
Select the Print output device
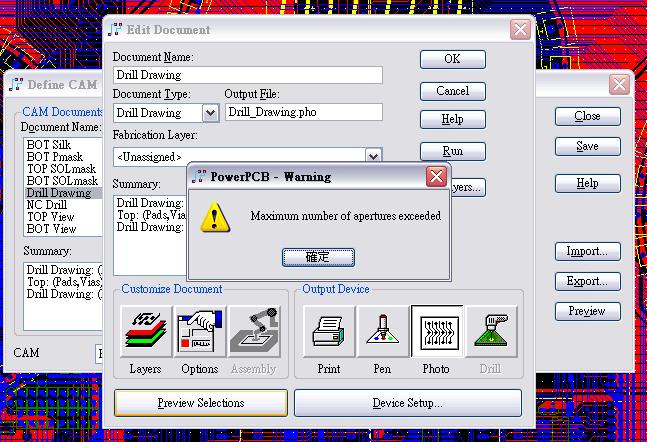pyautogui.click(x=329, y=331)
